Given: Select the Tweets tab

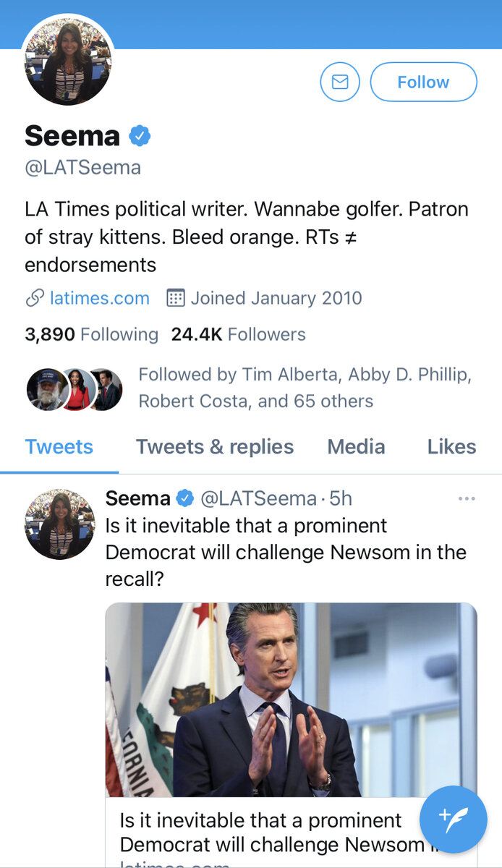Looking at the screenshot, I should click(x=59, y=447).
